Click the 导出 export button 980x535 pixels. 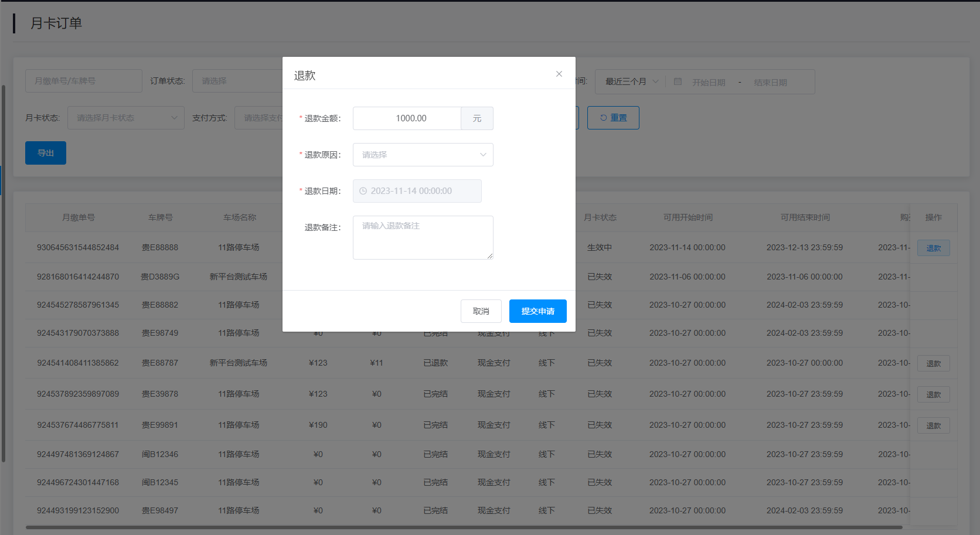point(46,153)
